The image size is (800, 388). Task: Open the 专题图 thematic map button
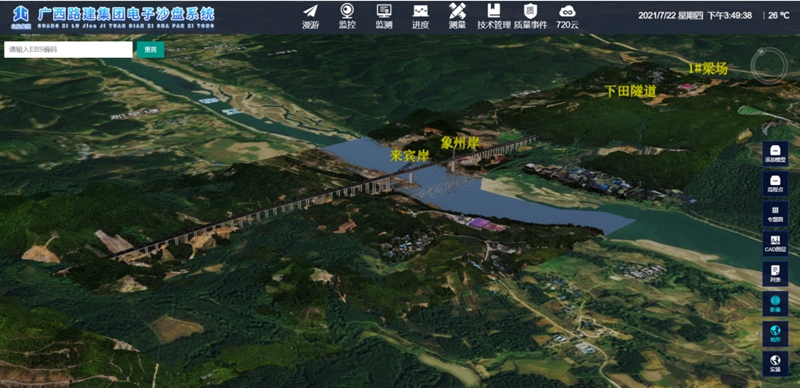point(775,214)
